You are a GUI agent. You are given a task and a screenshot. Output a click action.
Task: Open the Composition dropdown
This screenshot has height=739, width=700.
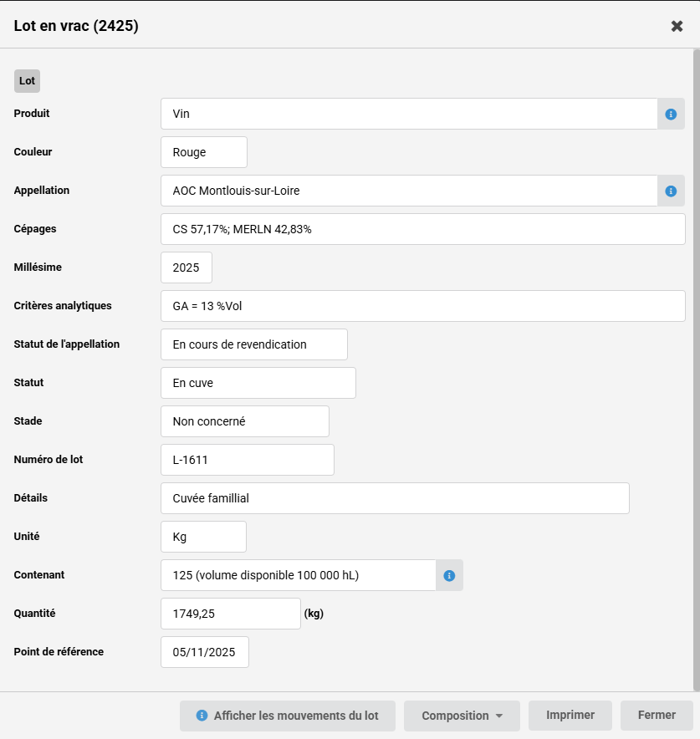(x=462, y=716)
